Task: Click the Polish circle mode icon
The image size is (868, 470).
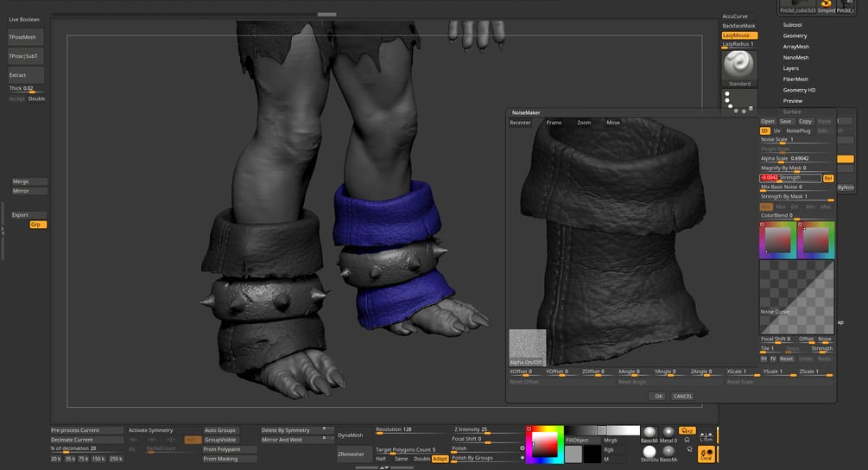Action: coord(522,448)
